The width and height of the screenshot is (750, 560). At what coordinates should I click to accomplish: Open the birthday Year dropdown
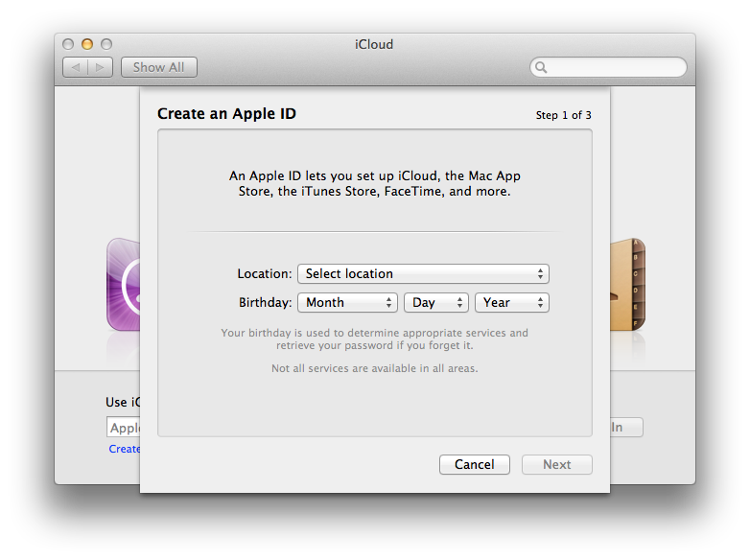click(512, 302)
